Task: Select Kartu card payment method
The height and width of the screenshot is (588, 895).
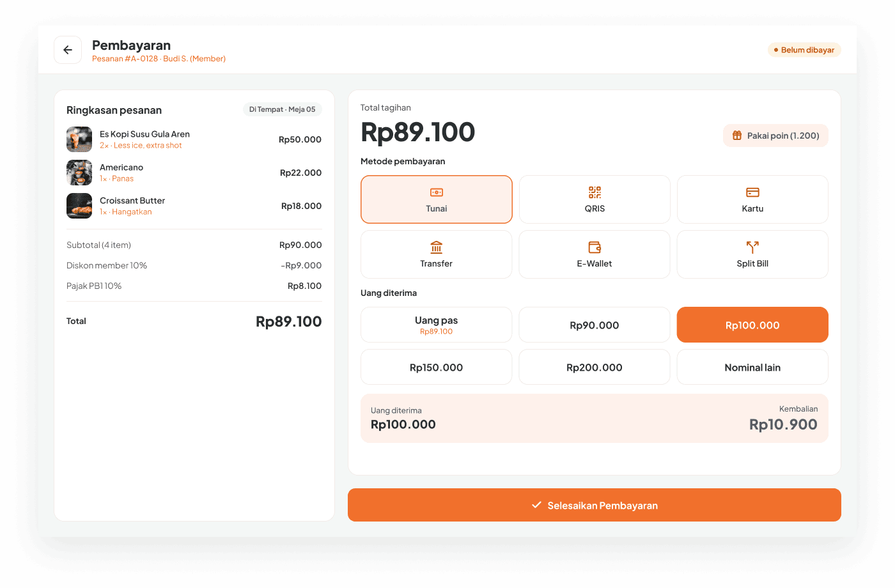Action: [752, 199]
